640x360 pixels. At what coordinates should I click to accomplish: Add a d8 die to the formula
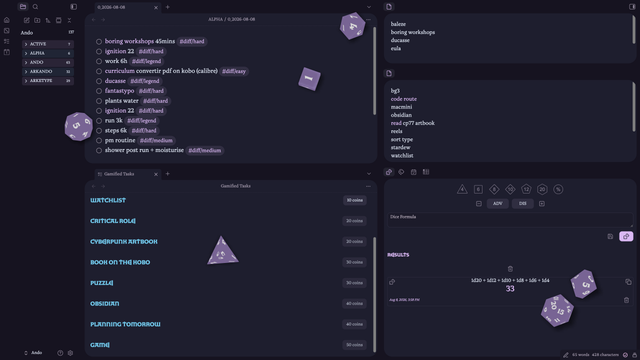pyautogui.click(x=494, y=189)
